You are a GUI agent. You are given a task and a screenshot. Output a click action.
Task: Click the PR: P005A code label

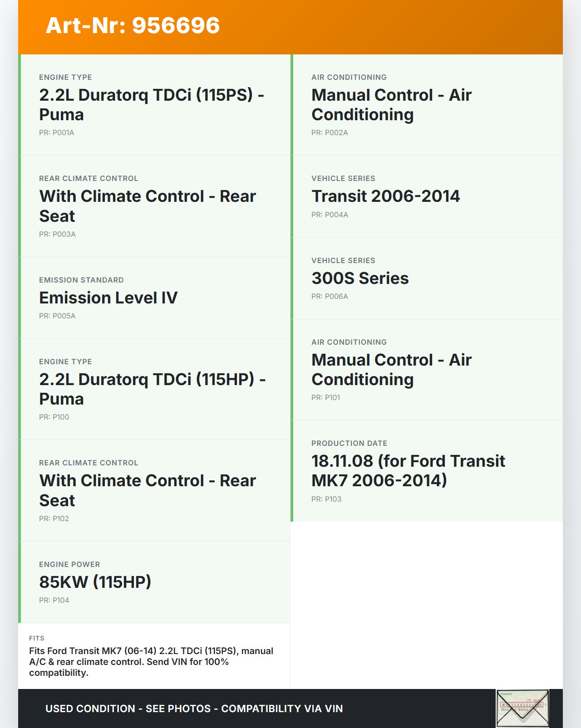[57, 316]
